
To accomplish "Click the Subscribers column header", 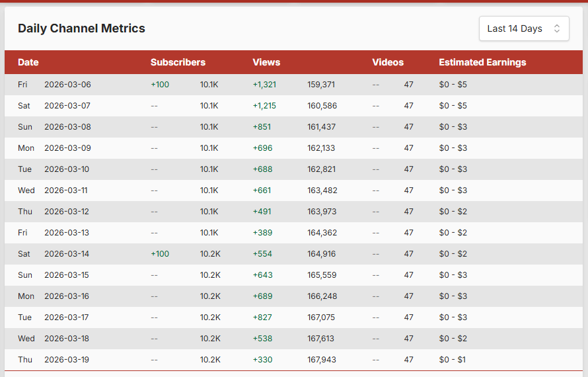I will (x=178, y=62).
